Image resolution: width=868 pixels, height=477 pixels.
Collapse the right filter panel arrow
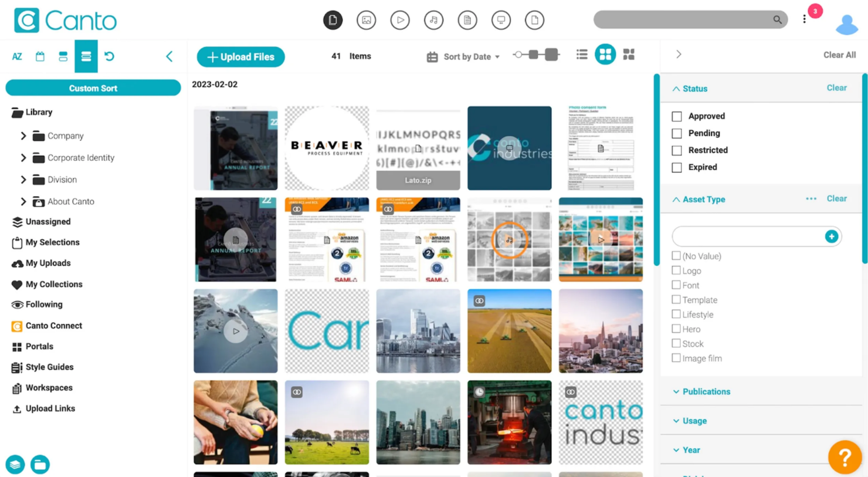(x=679, y=55)
